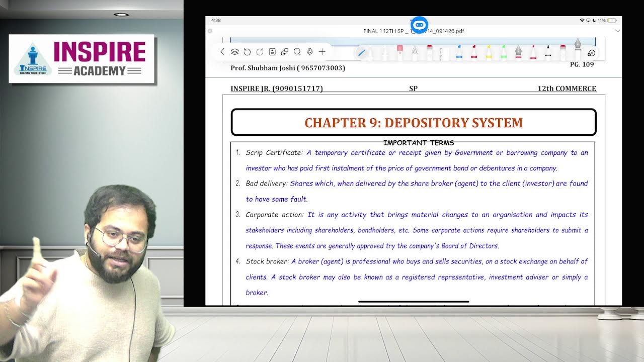
Task: Click the term Scrip Certificate
Action: pos(274,152)
